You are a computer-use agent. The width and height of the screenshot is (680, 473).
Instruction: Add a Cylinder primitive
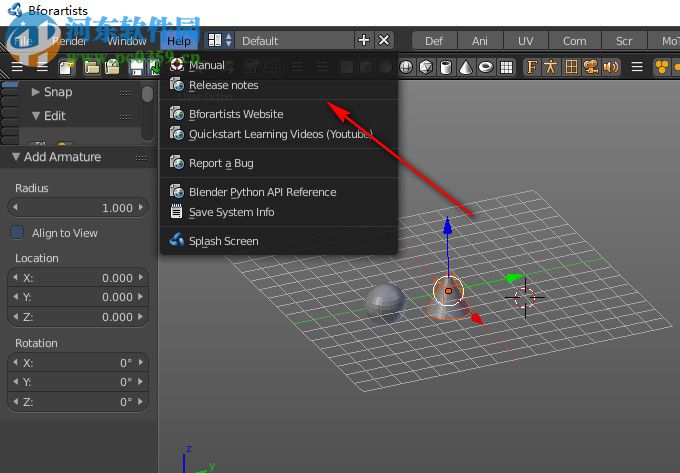446,67
